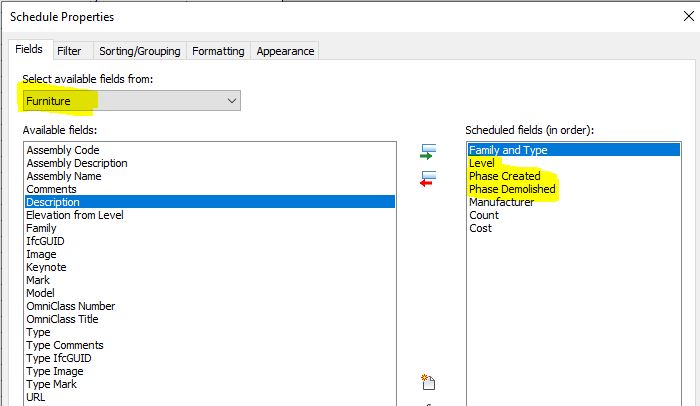The image size is (700, 406).
Task: Select Manufacturer in scheduled fields
Action: (574, 202)
